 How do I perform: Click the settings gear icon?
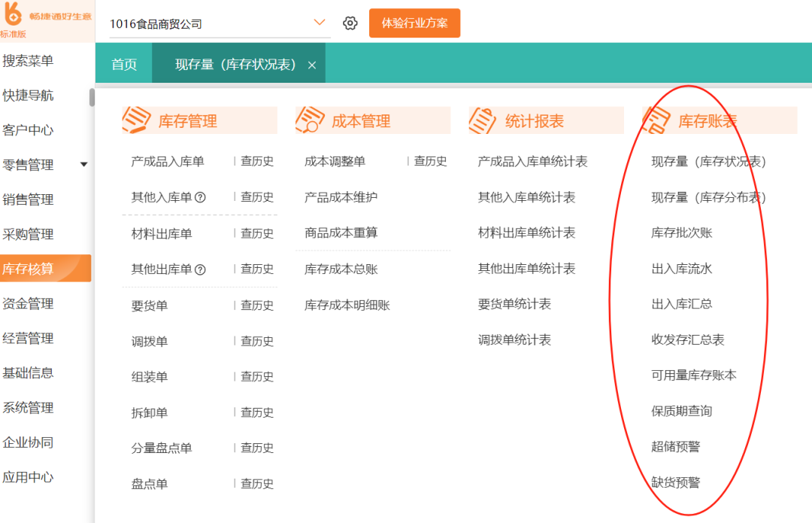[350, 23]
